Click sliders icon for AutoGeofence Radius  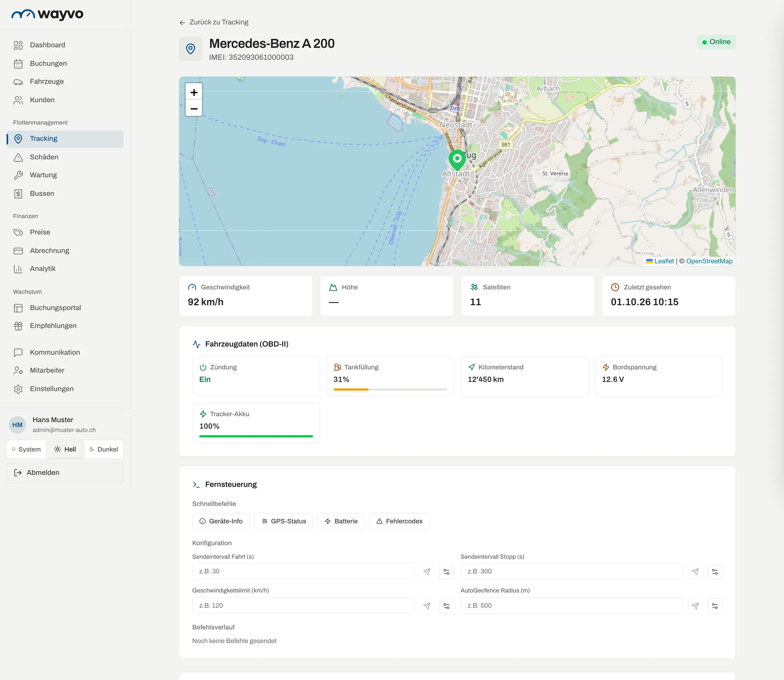click(x=715, y=606)
